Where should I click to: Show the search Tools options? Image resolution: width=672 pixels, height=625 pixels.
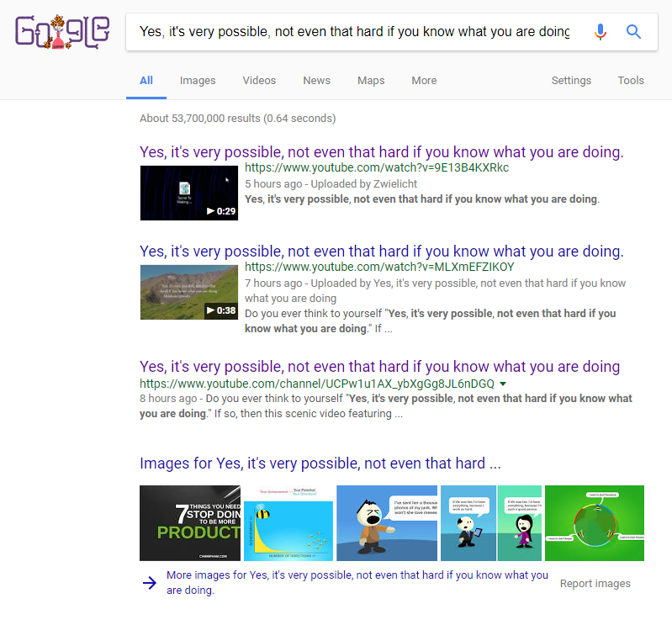click(x=631, y=81)
